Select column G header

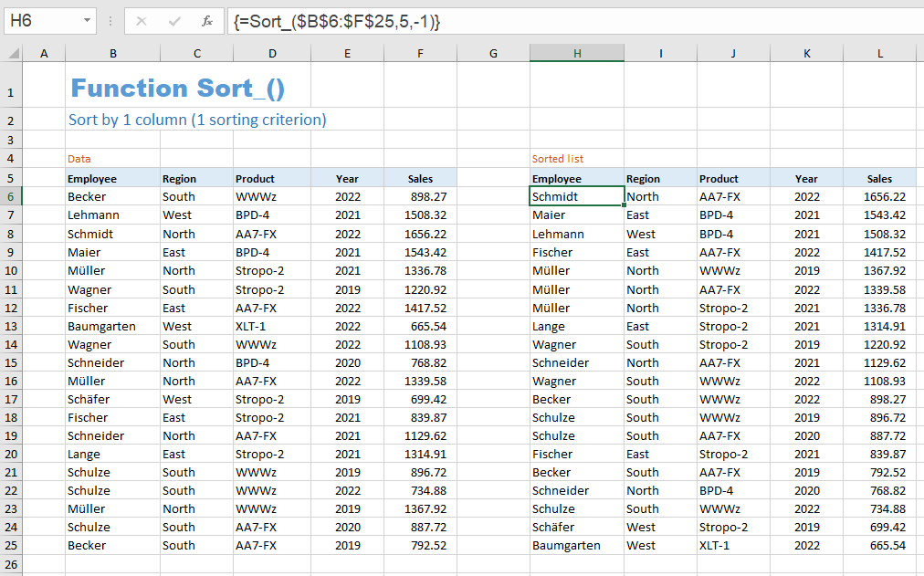click(x=493, y=54)
